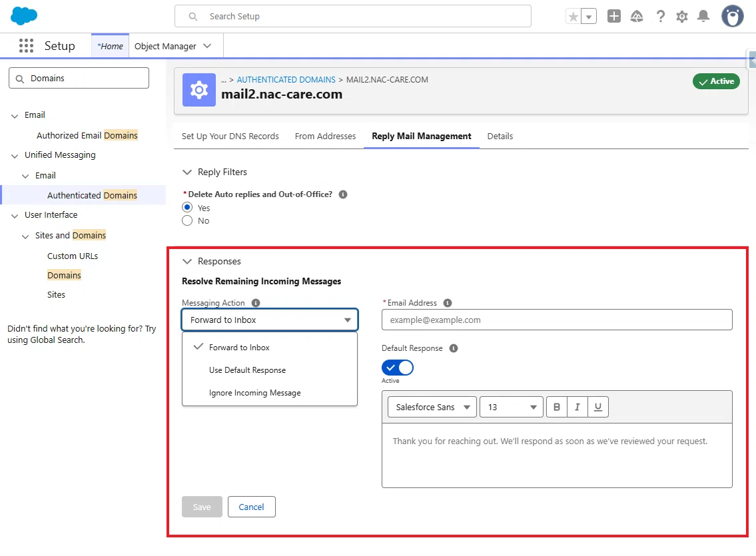The height and width of the screenshot is (556, 756).
Task: Open Global Actions plus icon
Action: point(613,17)
